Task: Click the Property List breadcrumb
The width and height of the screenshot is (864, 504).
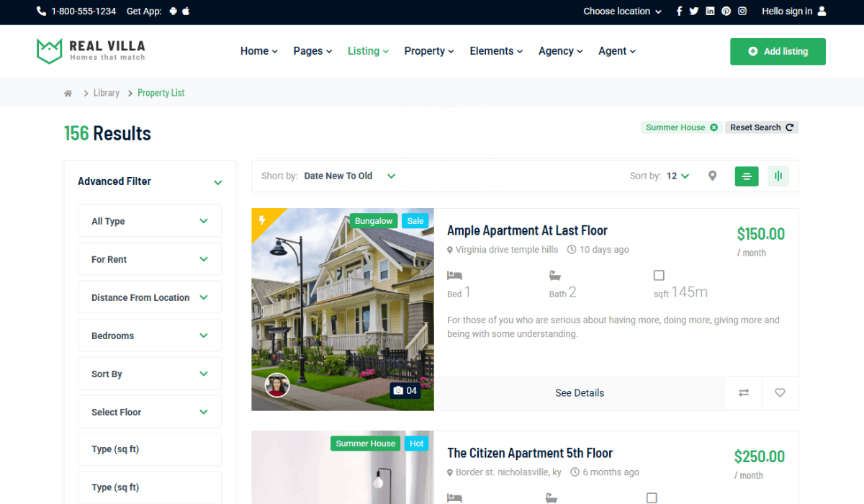Action: pos(161,93)
